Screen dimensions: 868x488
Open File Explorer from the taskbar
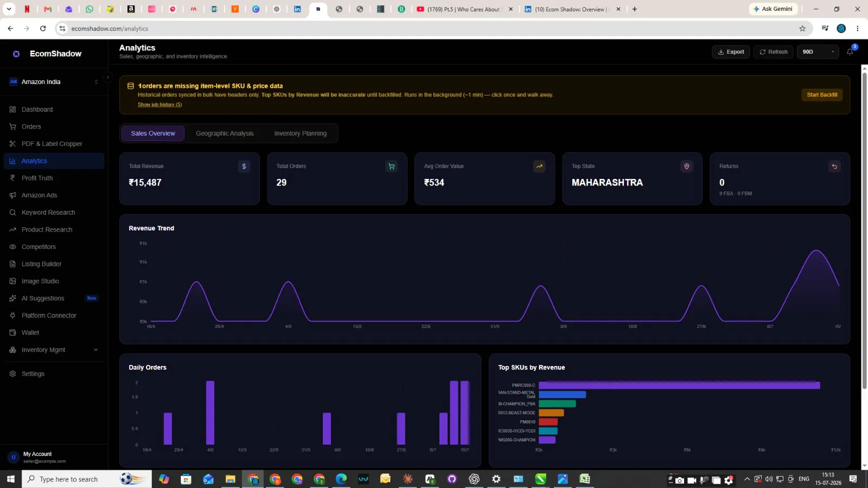click(x=231, y=479)
